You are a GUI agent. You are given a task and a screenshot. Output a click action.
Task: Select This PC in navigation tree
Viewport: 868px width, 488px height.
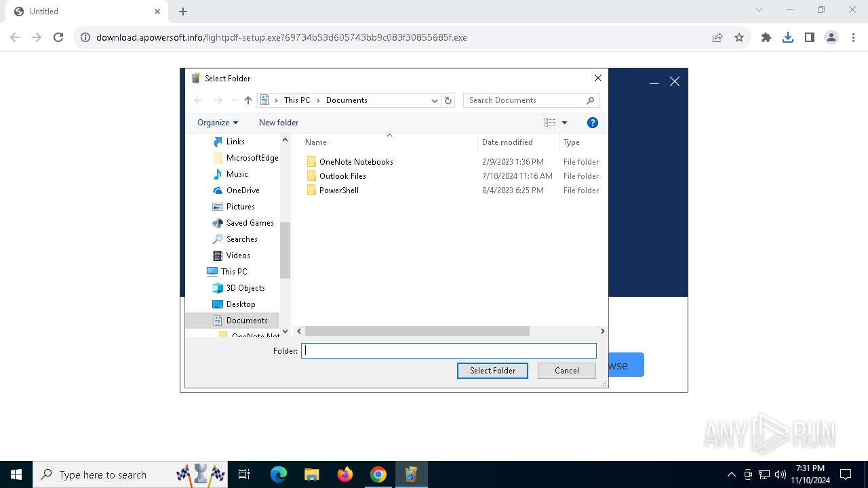(233, 272)
